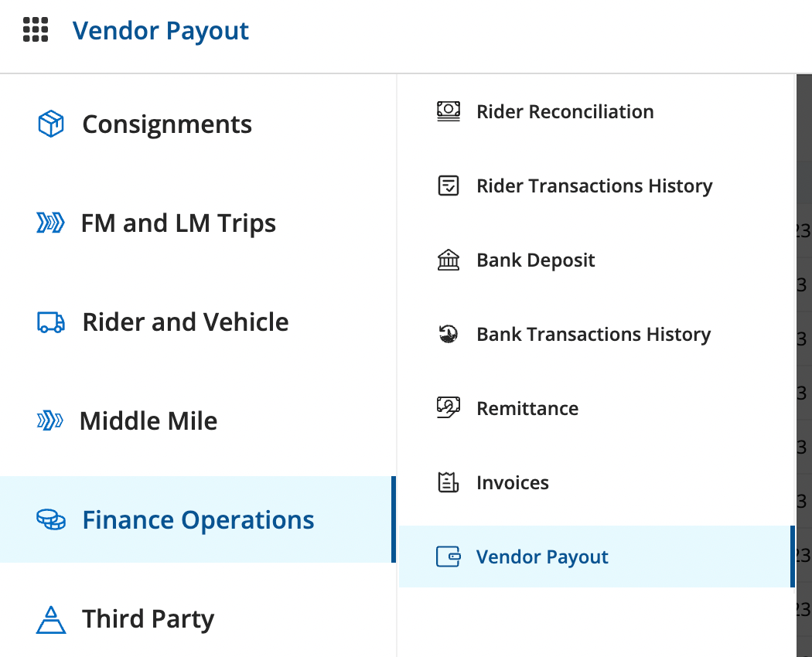Screen dimensions: 812x657
Task: Select Finance Operations in the sidebar
Action: coord(198,520)
